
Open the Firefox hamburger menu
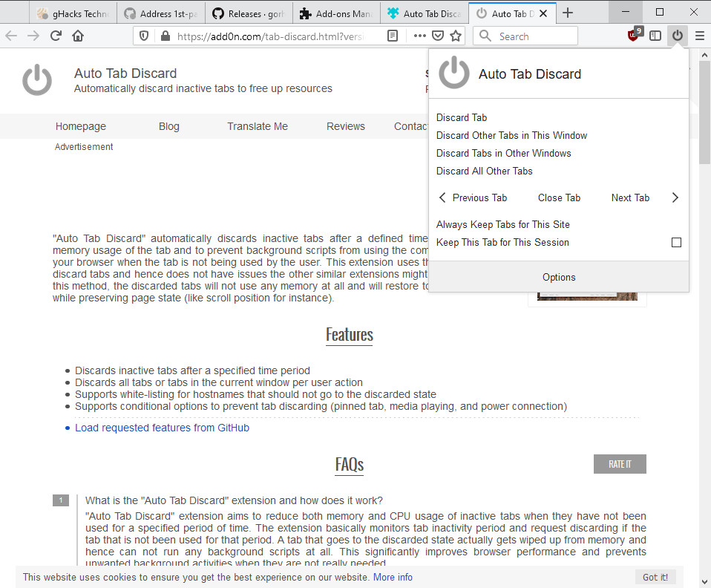pos(699,36)
